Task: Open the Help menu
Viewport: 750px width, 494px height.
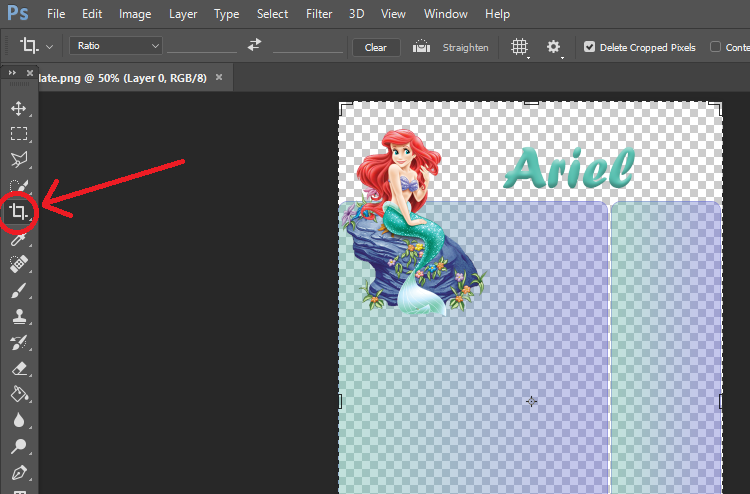Action: [x=497, y=14]
